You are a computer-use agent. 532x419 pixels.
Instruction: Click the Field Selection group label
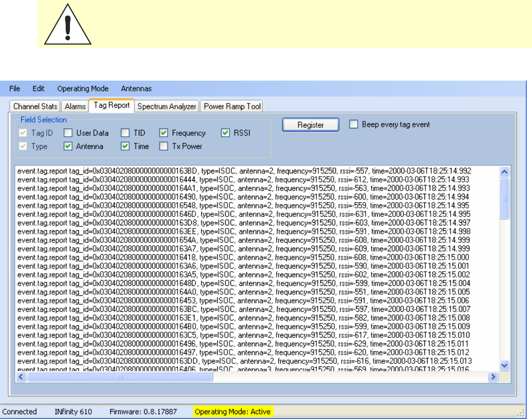(43, 120)
